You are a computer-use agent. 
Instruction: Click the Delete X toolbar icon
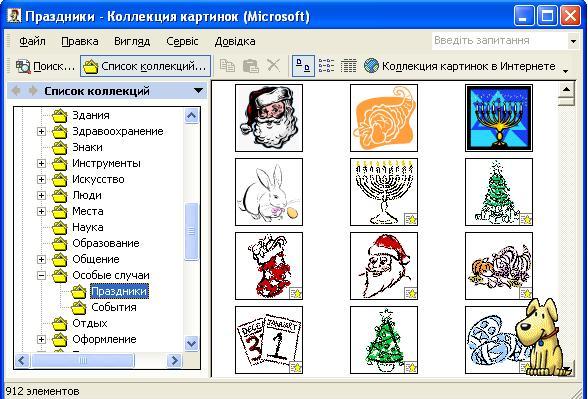(x=274, y=66)
